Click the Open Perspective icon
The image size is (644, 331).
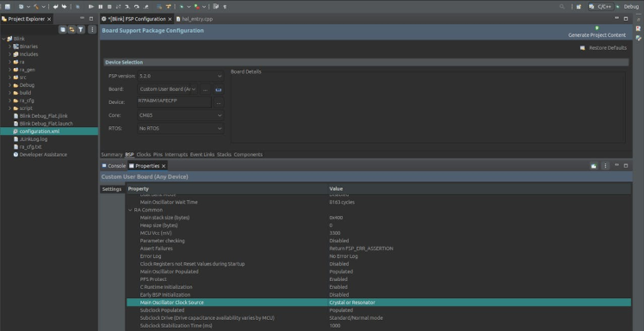point(579,7)
